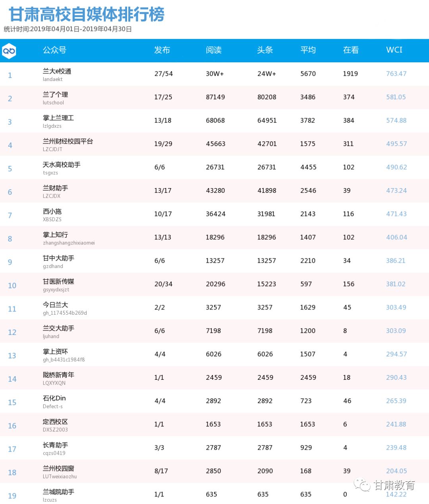Select account name 兰州财经校园平台

pyautogui.click(x=68, y=142)
